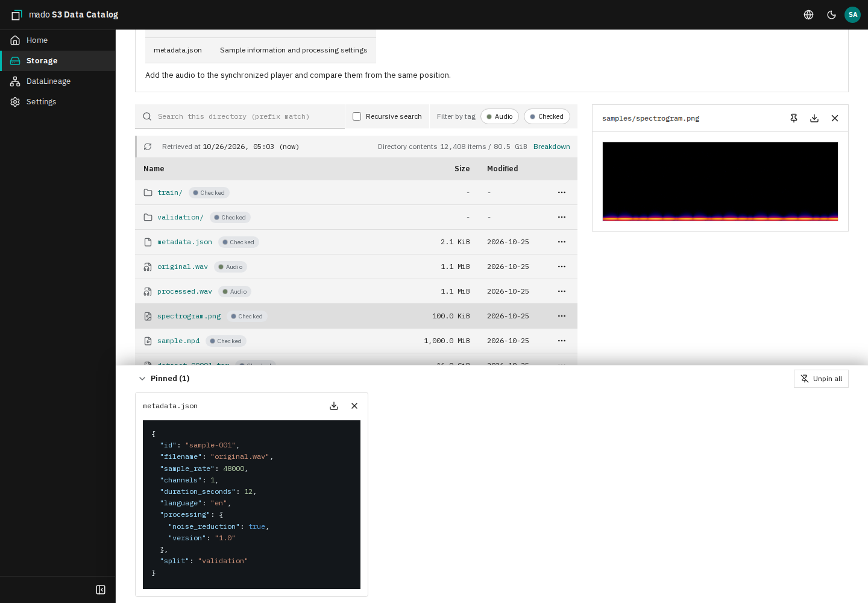Image resolution: width=868 pixels, height=603 pixels.
Task: Sort the list by Size column
Action: point(462,169)
